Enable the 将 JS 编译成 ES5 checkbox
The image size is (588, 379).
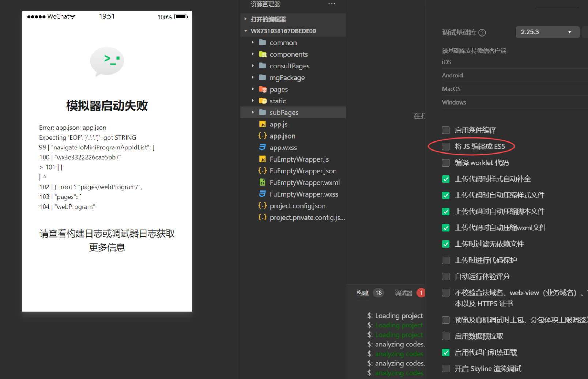[446, 146]
